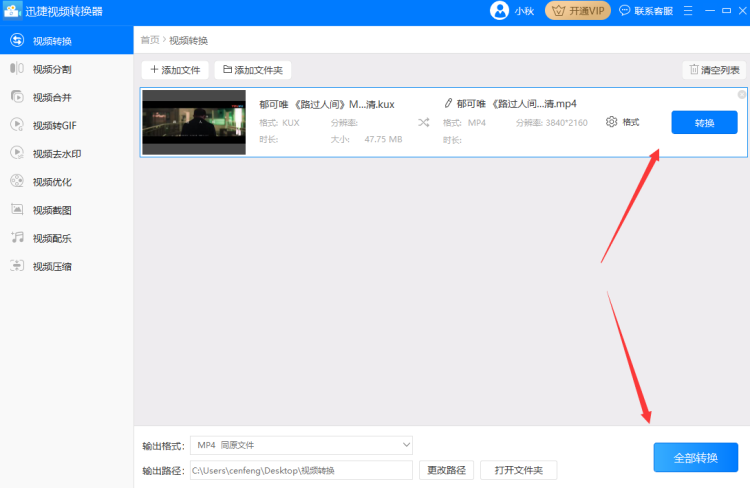Open 视频转换 in sidebar

(66, 41)
